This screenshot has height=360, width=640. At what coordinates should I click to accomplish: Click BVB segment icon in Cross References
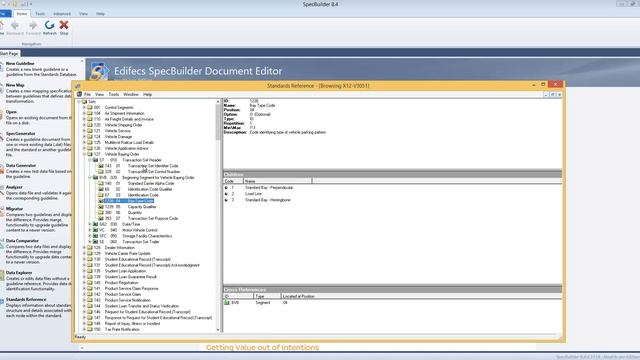coord(227,302)
